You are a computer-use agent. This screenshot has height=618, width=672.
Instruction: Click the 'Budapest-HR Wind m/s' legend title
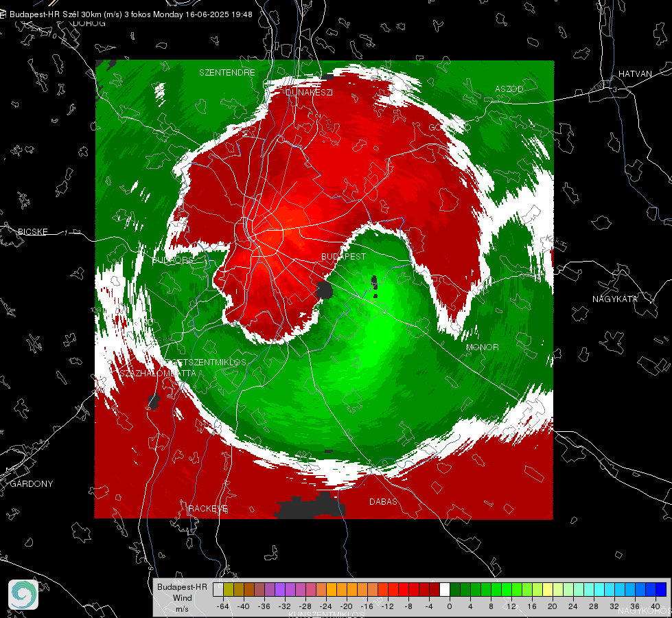(182, 597)
